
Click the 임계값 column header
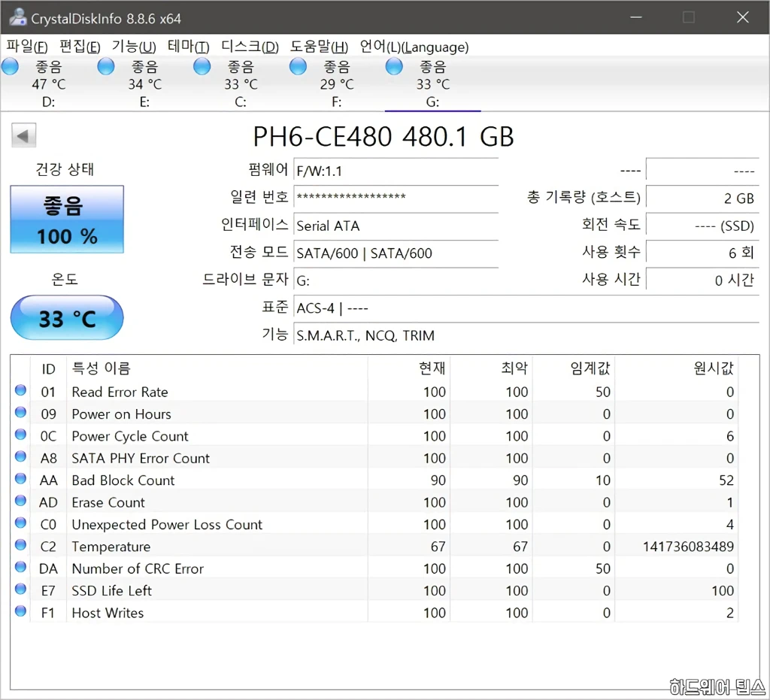pos(574,368)
